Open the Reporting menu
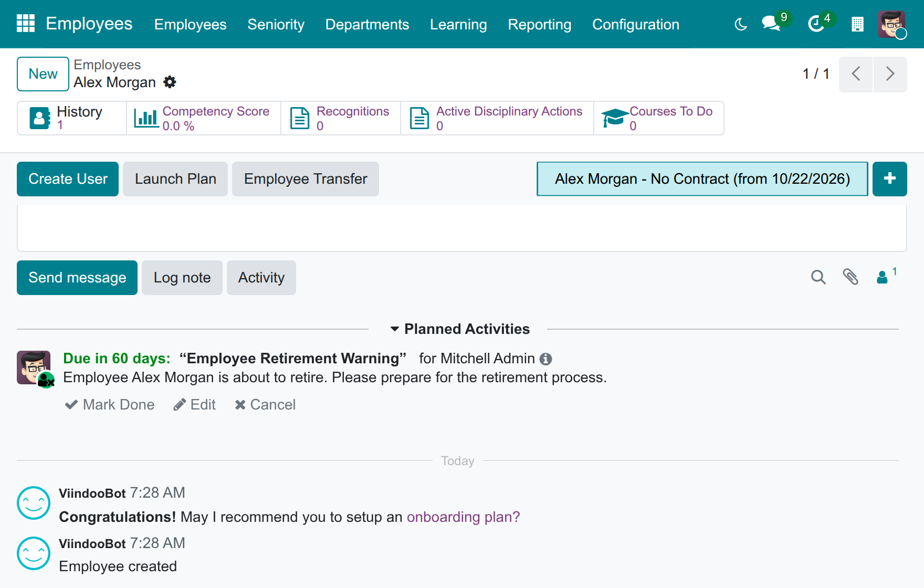The image size is (924, 588). click(540, 24)
